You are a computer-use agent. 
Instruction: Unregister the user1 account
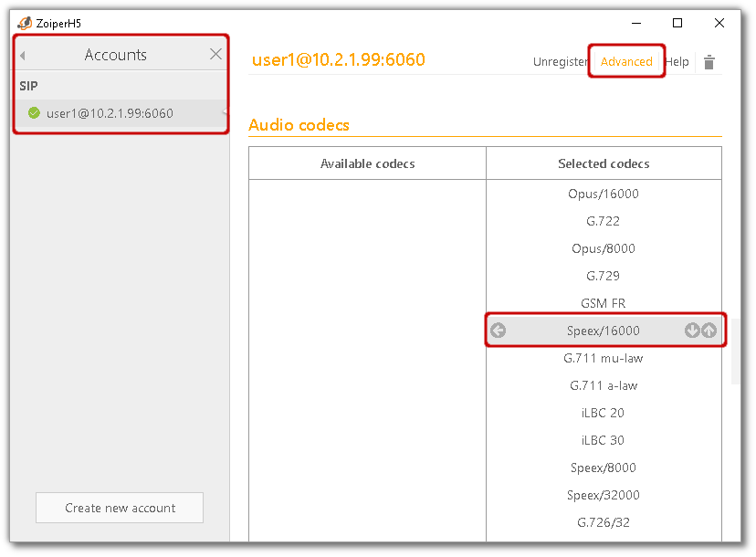pos(560,62)
